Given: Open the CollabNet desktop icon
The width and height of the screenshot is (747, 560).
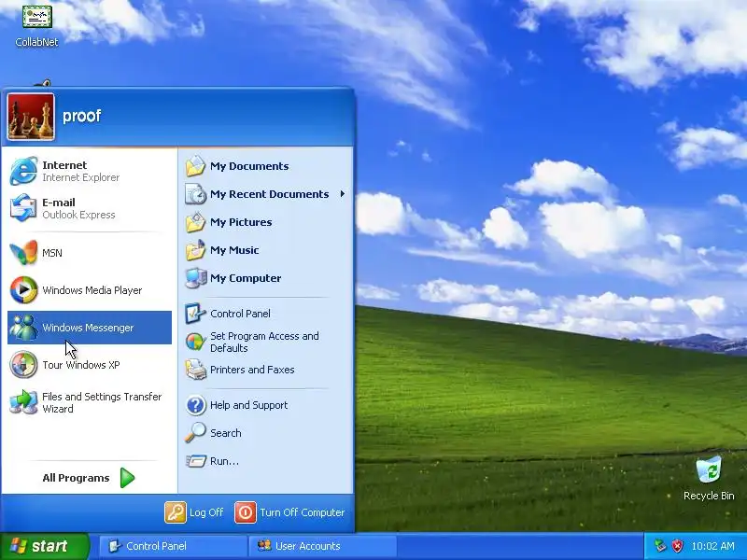Looking at the screenshot, I should (36, 25).
